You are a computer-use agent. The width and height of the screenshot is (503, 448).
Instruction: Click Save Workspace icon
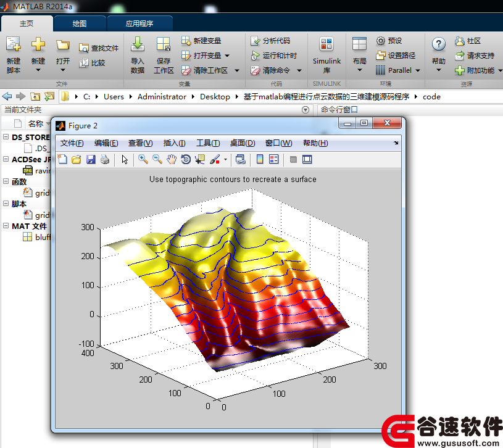[164, 44]
